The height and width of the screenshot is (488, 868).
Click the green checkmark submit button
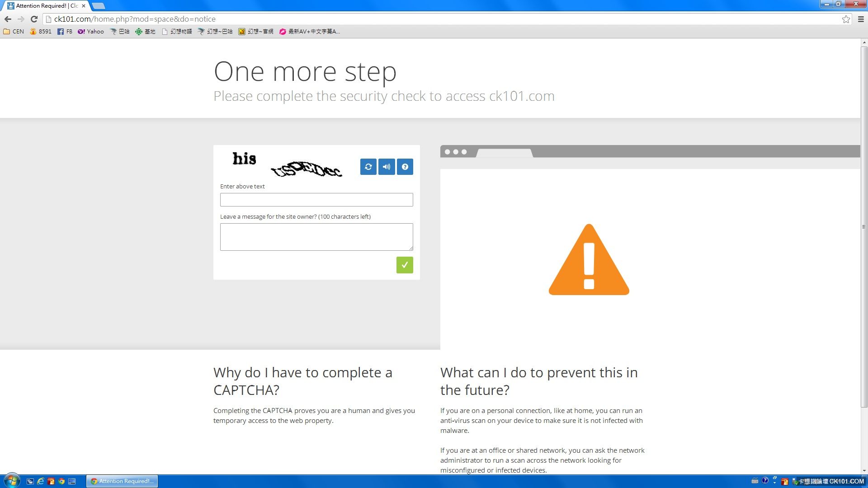point(405,264)
